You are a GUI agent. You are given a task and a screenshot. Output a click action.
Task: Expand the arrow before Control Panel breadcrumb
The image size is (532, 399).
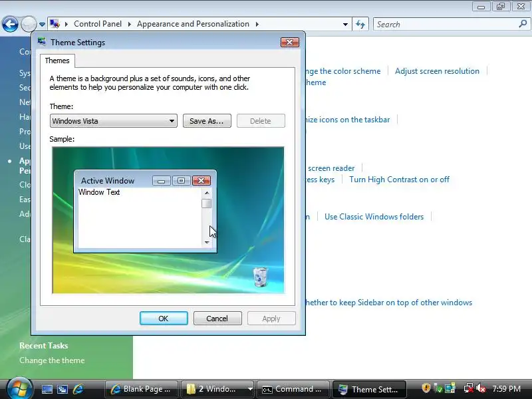66,24
